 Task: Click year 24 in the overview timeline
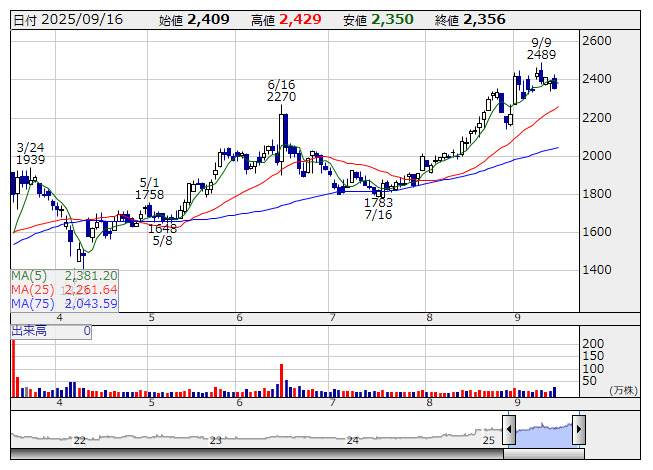tap(352, 440)
